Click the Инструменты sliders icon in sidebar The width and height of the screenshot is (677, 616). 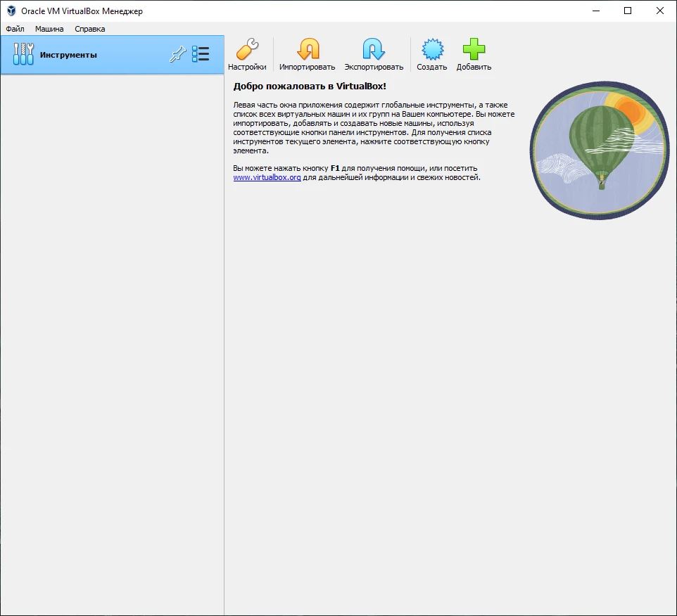23,53
